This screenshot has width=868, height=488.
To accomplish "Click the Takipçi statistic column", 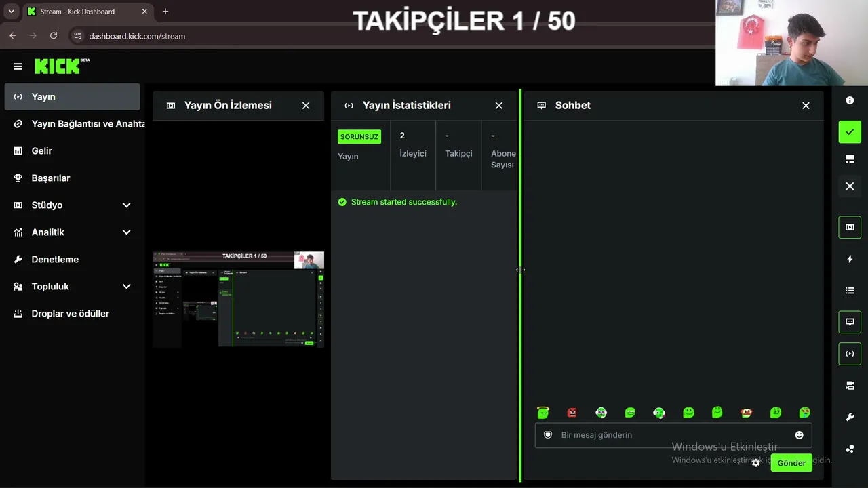I will click(x=458, y=144).
